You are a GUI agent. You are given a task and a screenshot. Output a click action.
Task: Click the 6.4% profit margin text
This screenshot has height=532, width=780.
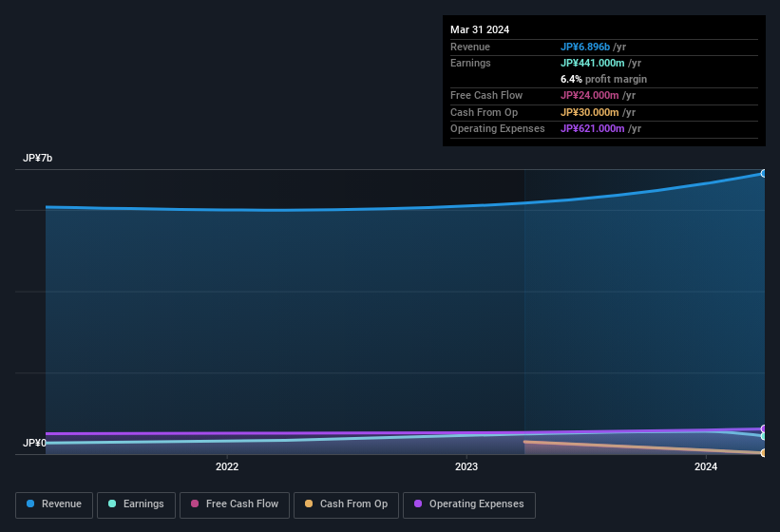[x=603, y=79]
